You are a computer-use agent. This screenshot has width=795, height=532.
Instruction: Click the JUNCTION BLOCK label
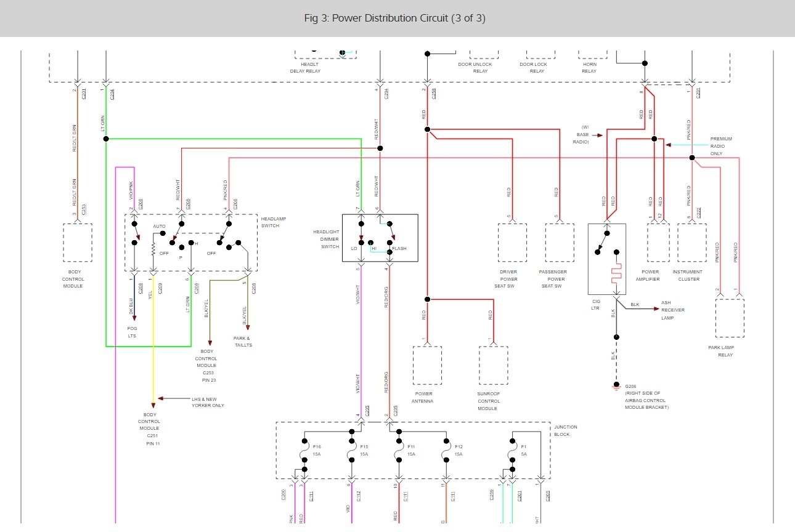tap(566, 430)
